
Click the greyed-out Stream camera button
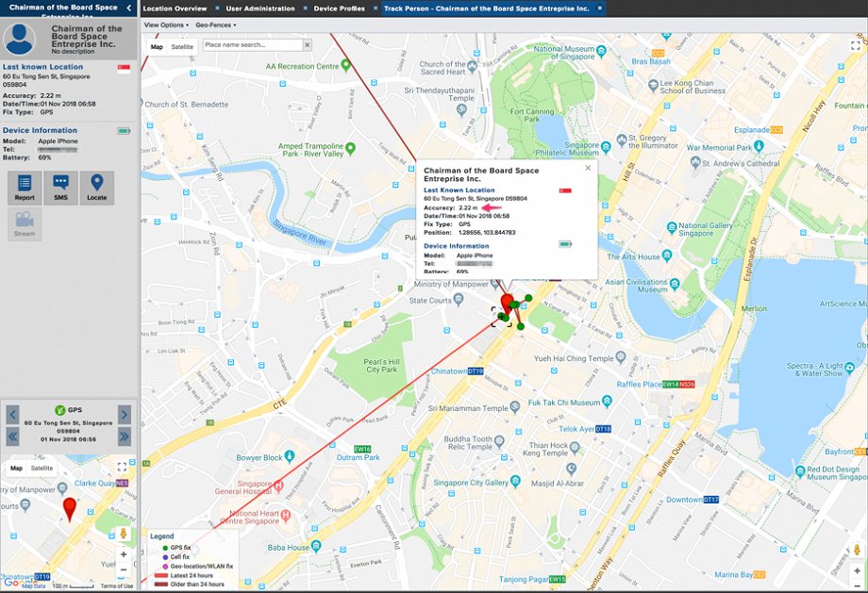tap(25, 224)
